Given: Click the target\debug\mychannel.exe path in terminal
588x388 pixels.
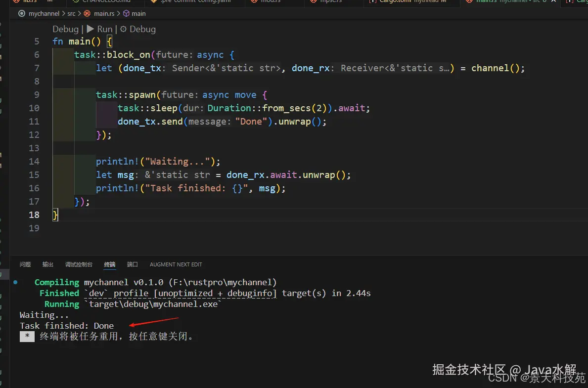Looking at the screenshot, I should click(153, 304).
